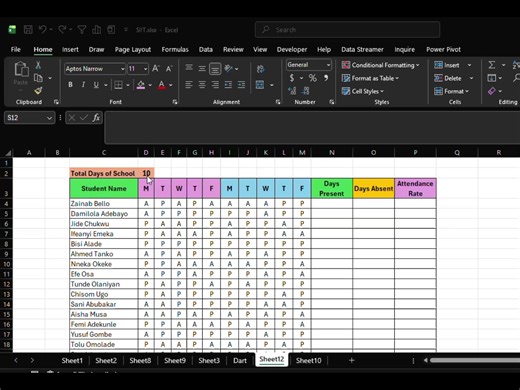Increase font size with large A icon

pos(155,69)
